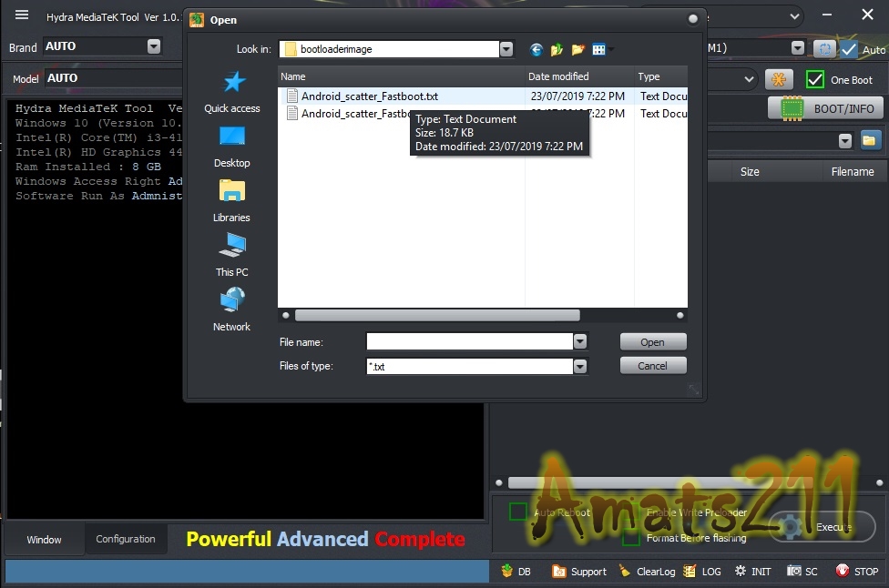Viewport: 889px width, 588px height.
Task: Close the Open dialog window
Action: coord(693,19)
